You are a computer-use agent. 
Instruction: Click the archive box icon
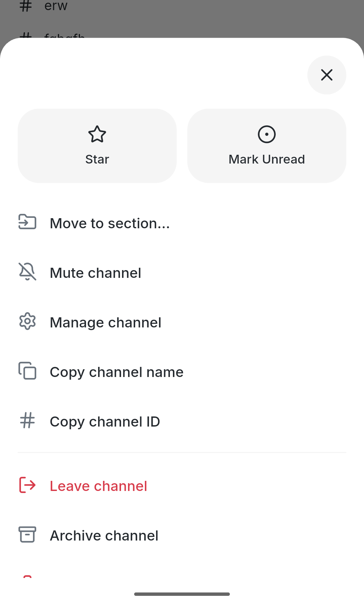(x=27, y=534)
